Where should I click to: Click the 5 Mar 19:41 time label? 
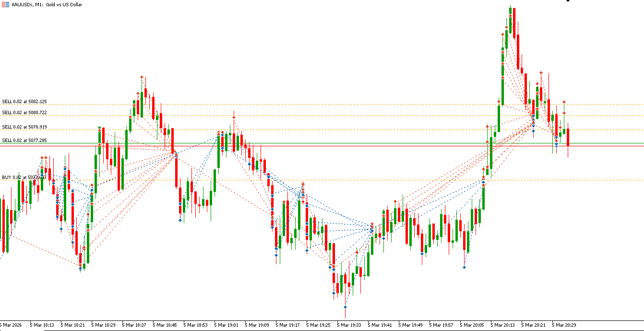380,325
